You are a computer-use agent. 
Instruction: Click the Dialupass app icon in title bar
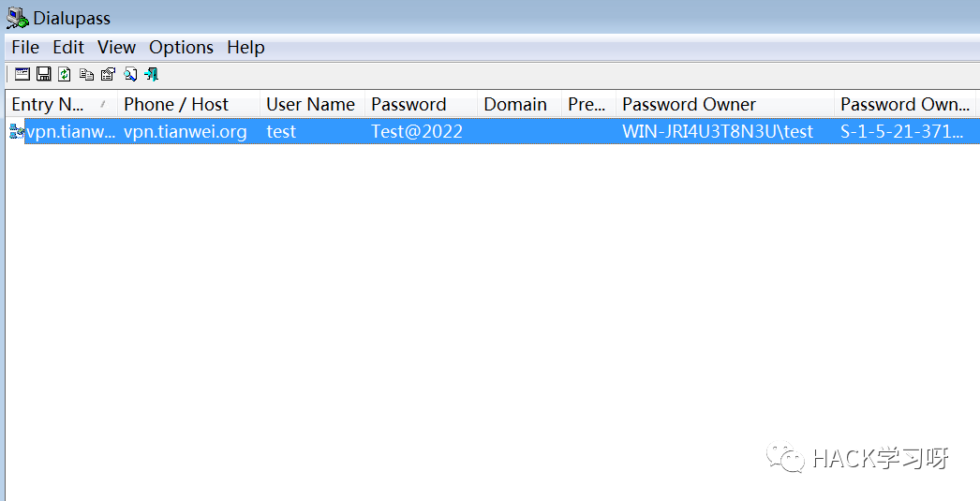click(17, 18)
